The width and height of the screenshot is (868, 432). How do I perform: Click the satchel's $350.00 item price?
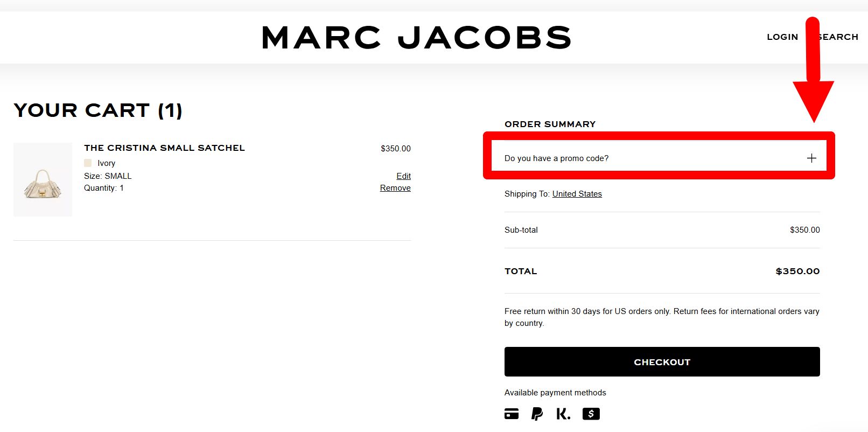pyautogui.click(x=395, y=149)
